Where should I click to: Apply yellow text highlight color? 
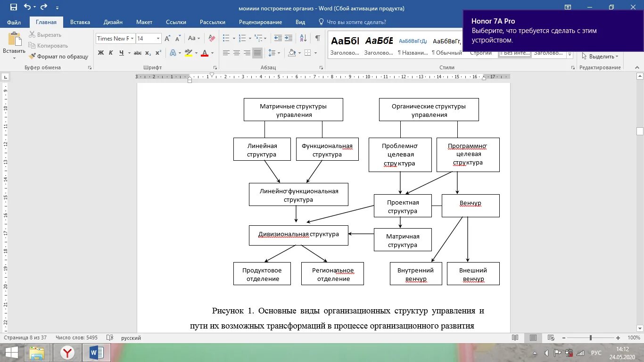coord(189,53)
